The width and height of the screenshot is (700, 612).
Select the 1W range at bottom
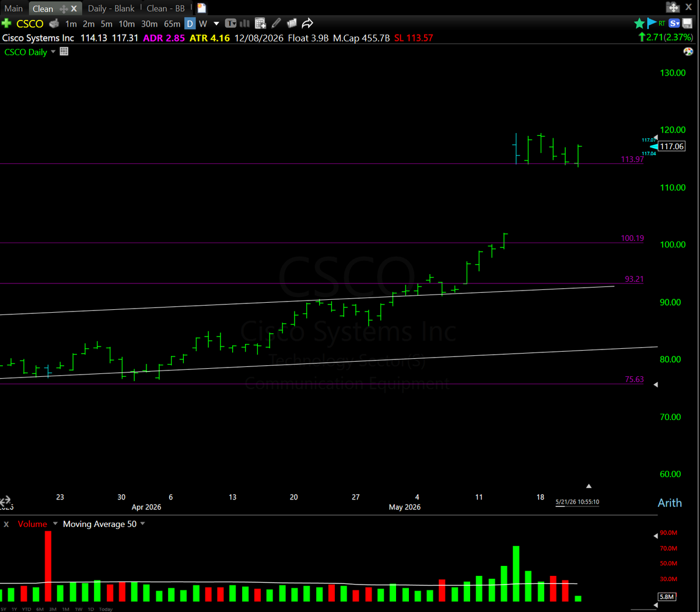[x=79, y=609]
